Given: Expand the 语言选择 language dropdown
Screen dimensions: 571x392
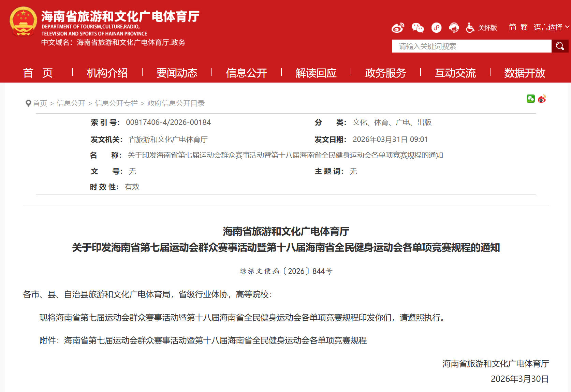Looking at the screenshot, I should click(551, 27).
